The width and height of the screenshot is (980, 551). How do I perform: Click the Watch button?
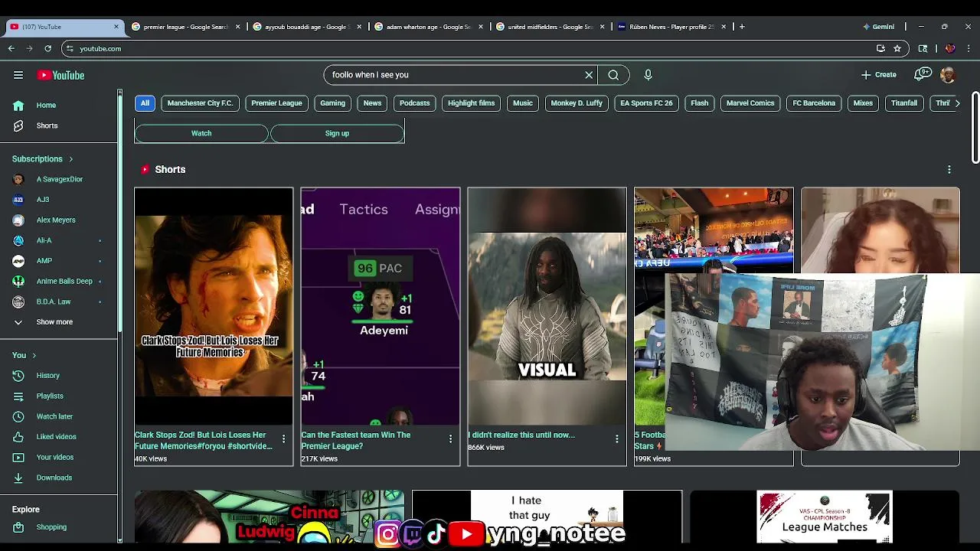coord(201,133)
